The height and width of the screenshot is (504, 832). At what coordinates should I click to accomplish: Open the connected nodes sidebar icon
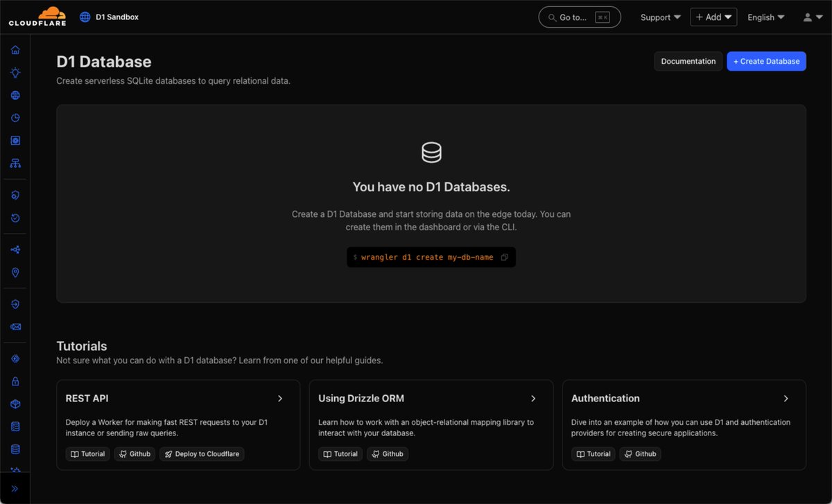click(15, 250)
